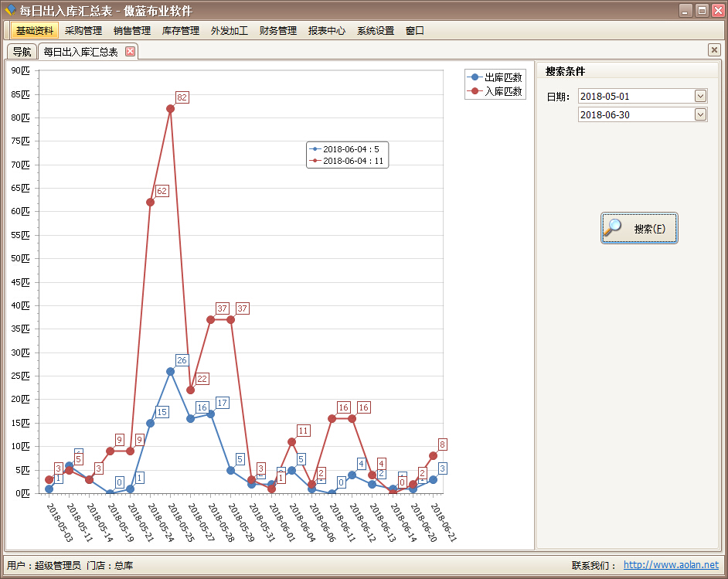Click the magnifier icon on the search button

[x=614, y=228]
